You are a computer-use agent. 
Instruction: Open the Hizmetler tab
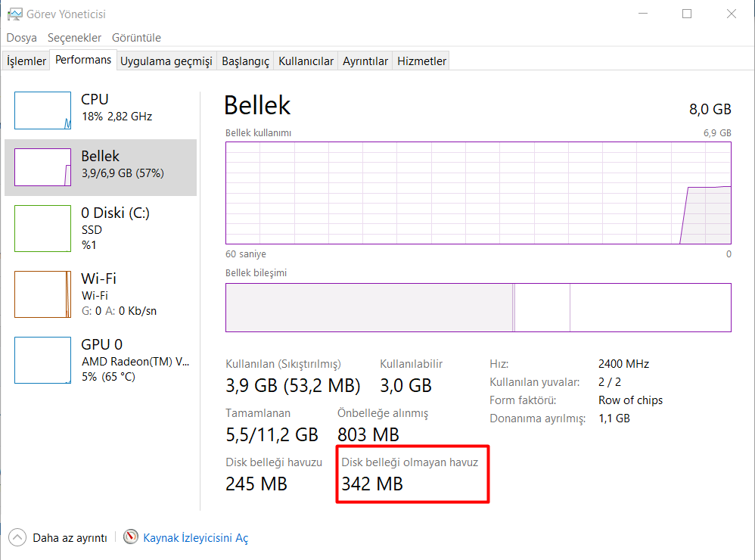(x=421, y=61)
